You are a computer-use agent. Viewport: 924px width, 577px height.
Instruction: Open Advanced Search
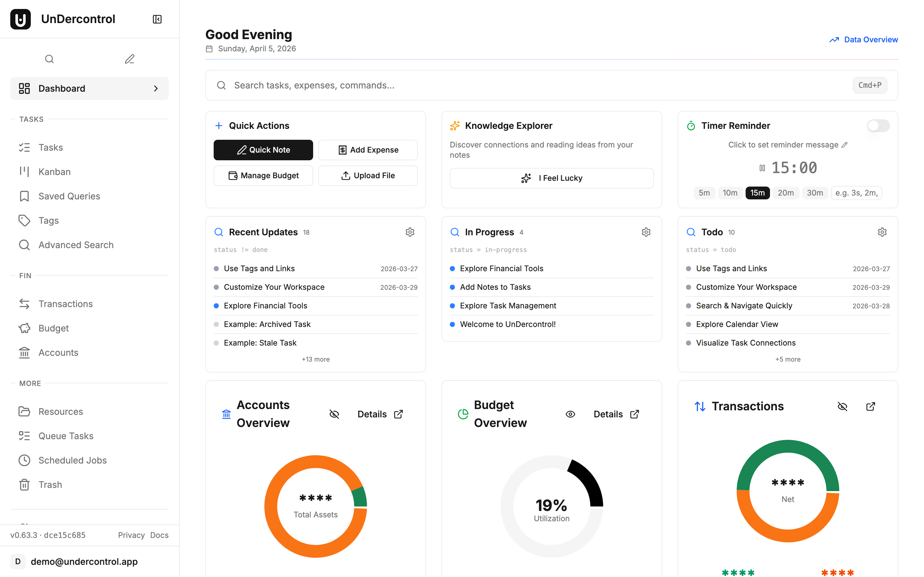tap(76, 245)
